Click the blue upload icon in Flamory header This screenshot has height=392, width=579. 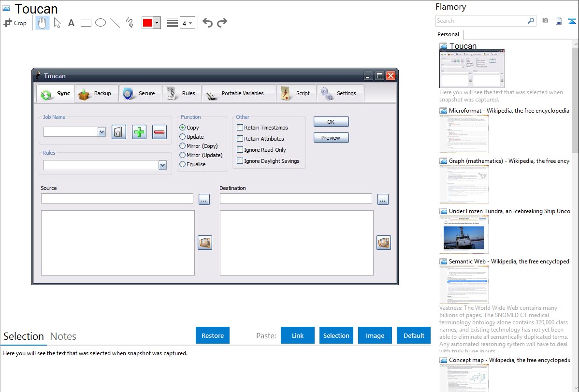(x=572, y=21)
